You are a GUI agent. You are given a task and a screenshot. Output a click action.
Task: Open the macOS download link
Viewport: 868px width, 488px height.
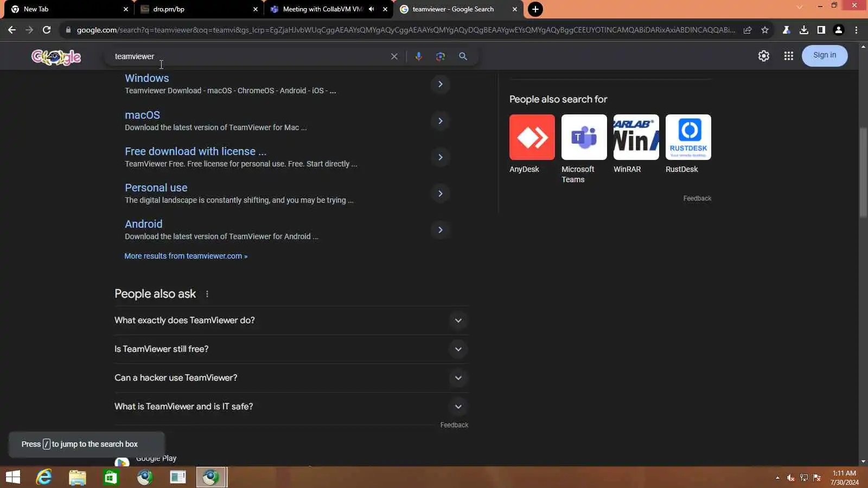point(142,115)
